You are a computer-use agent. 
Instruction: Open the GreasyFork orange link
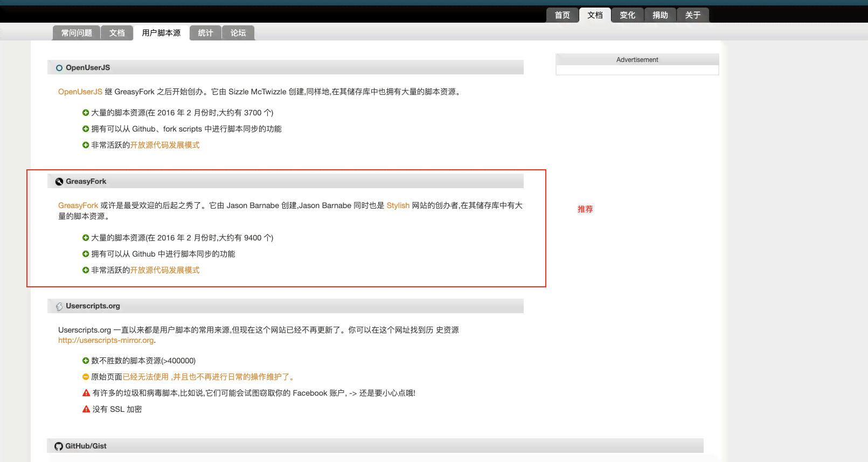tap(78, 205)
